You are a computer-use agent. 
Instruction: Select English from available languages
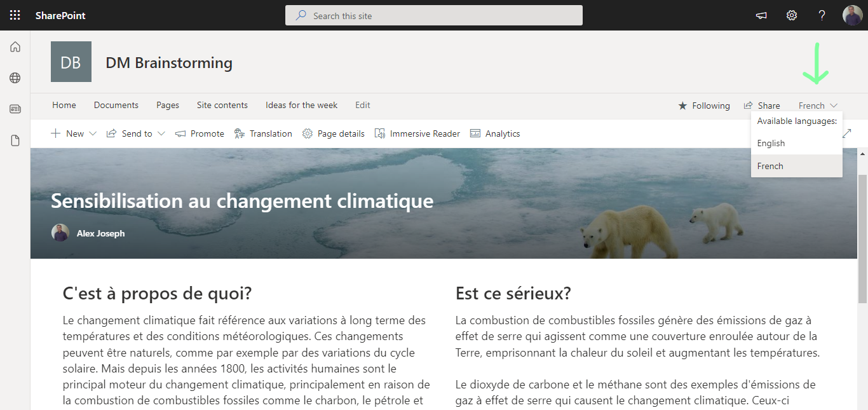click(771, 143)
